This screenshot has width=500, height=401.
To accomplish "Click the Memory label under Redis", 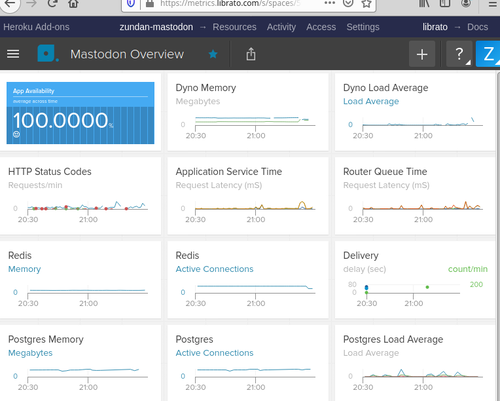I will (x=24, y=269).
